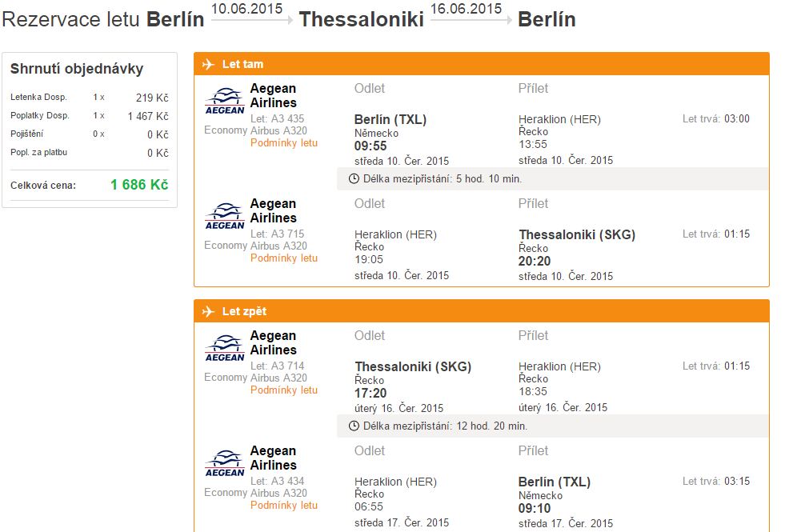Image resolution: width=789 pixels, height=532 pixels.
Task: Click the total price 1 686 Kč
Action: [x=139, y=185]
